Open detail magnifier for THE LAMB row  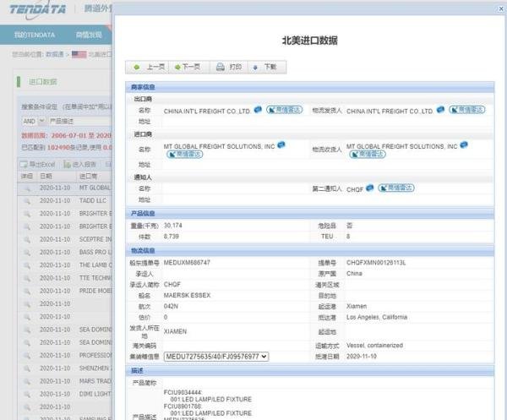coord(27,265)
